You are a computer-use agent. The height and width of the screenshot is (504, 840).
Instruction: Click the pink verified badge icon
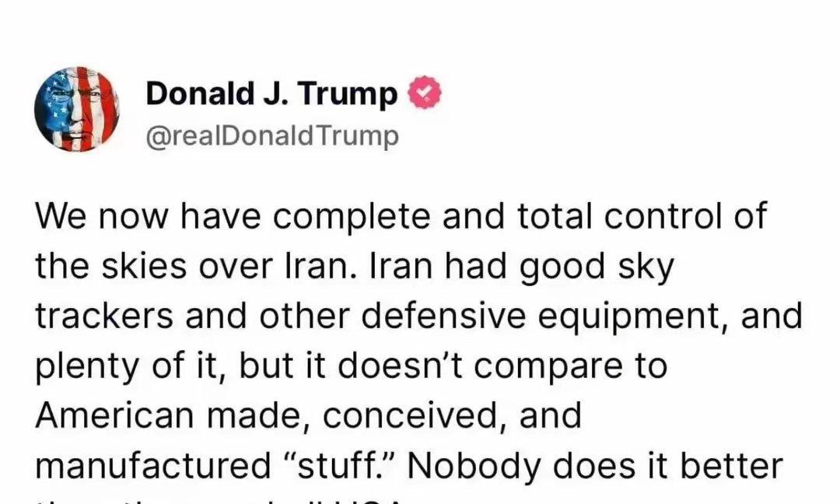(x=425, y=93)
